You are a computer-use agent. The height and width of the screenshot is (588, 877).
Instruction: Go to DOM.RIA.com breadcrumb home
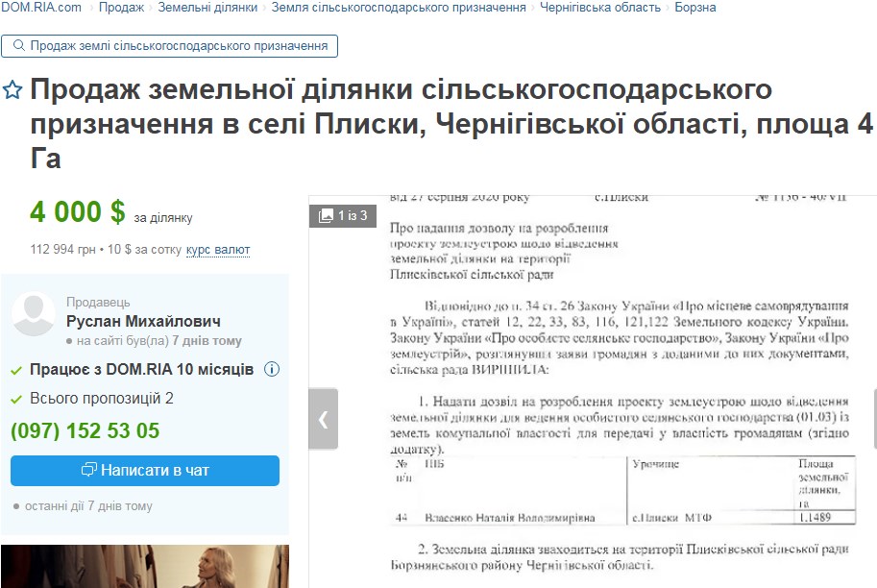click(x=41, y=8)
